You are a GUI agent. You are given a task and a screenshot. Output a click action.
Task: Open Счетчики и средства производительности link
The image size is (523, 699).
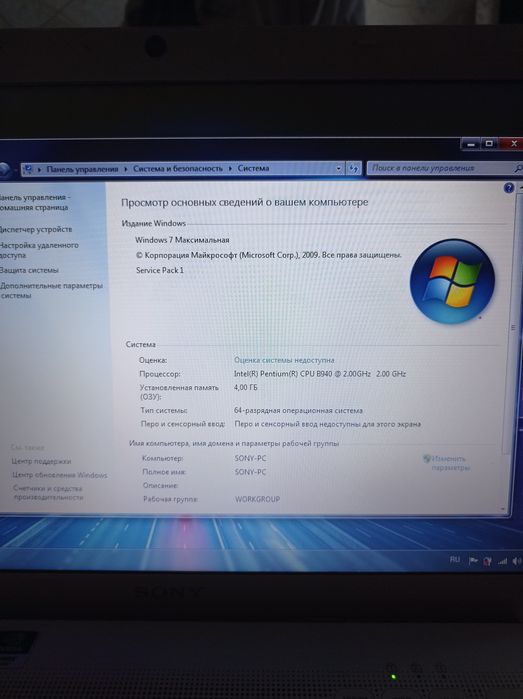tap(48, 493)
